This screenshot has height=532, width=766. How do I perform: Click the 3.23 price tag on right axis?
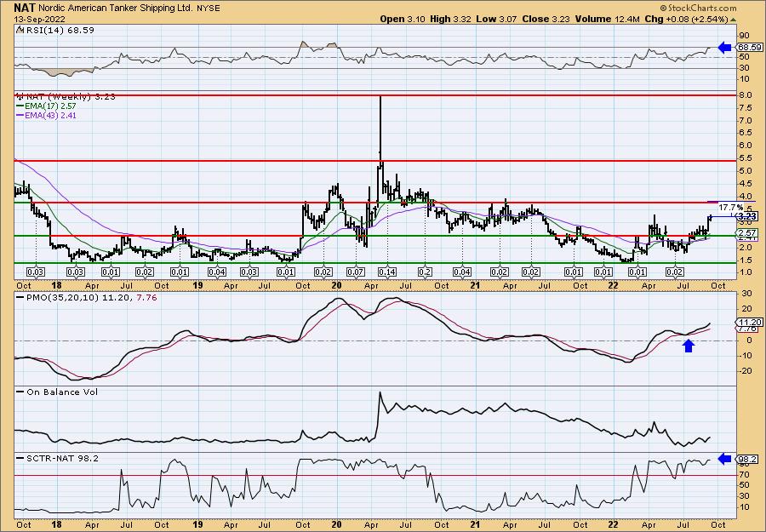747,216
